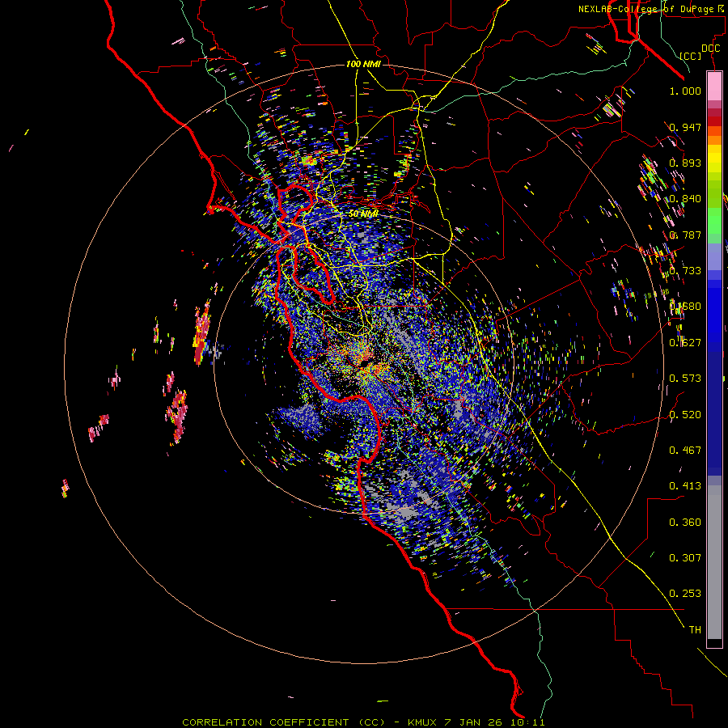
Task: Select the 0.627 scale value
Action: [x=685, y=342]
